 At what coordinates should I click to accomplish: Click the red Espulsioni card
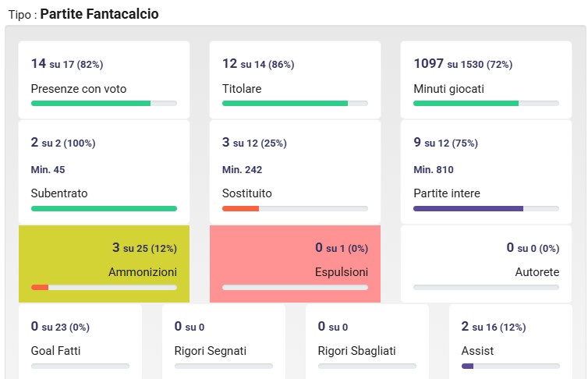click(295, 263)
